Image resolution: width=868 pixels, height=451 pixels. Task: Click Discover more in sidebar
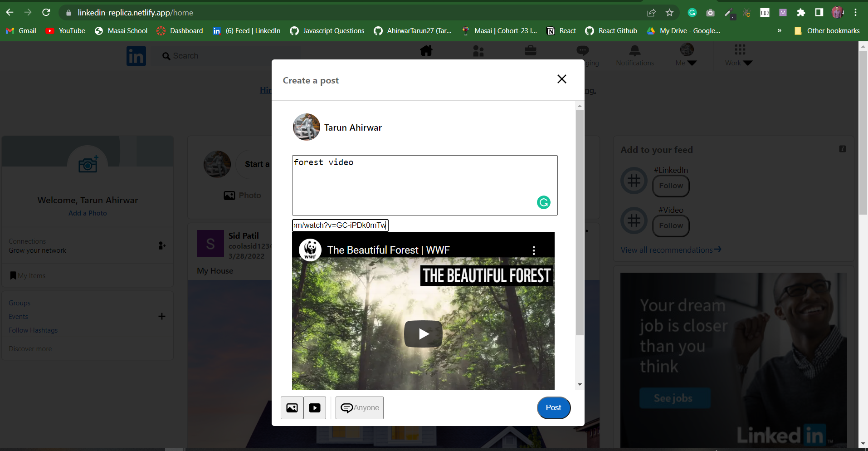pyautogui.click(x=30, y=349)
